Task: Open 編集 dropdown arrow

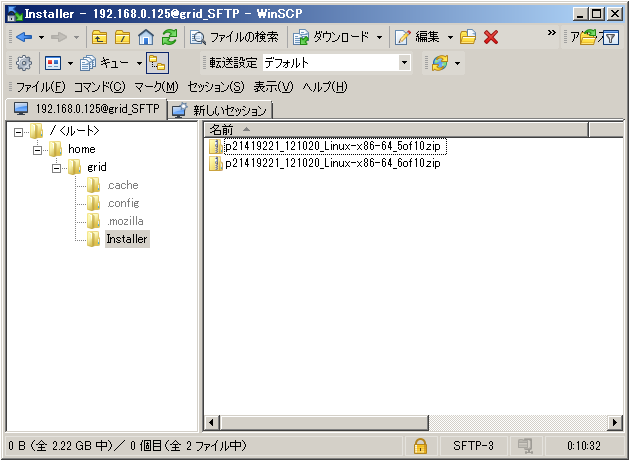Action: click(x=450, y=38)
